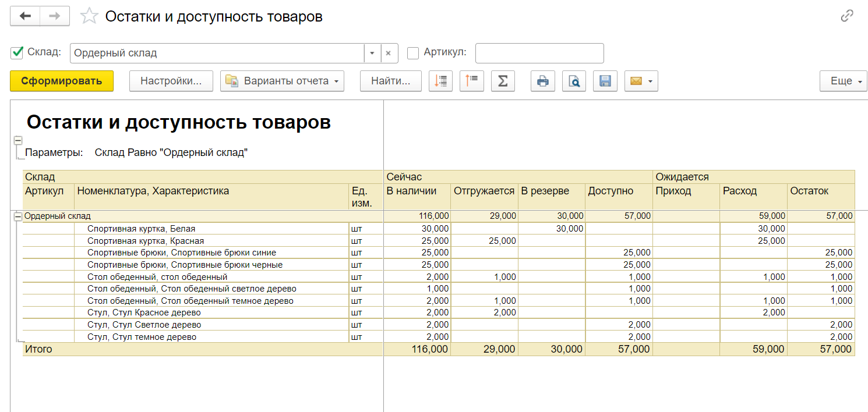Click the back navigation arrow
Screen dimensions: 868x412
[25, 16]
